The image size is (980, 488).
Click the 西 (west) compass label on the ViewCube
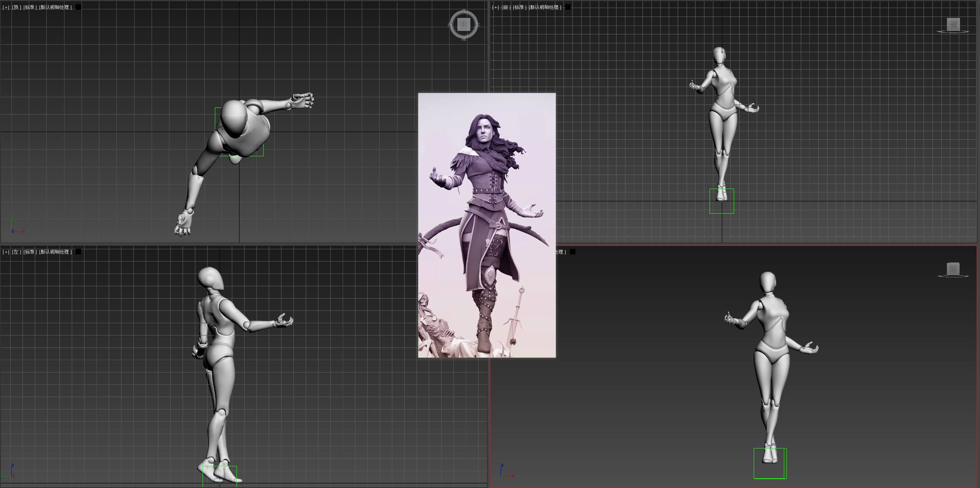click(x=450, y=25)
